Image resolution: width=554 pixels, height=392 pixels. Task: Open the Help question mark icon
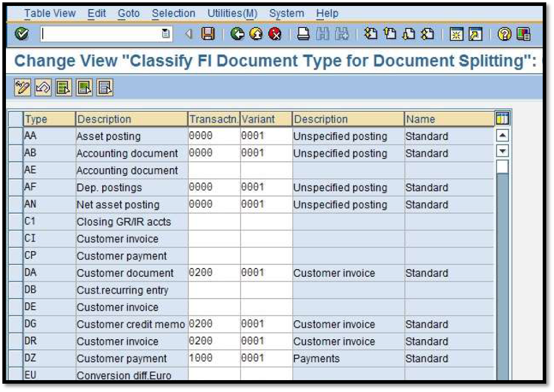[504, 34]
